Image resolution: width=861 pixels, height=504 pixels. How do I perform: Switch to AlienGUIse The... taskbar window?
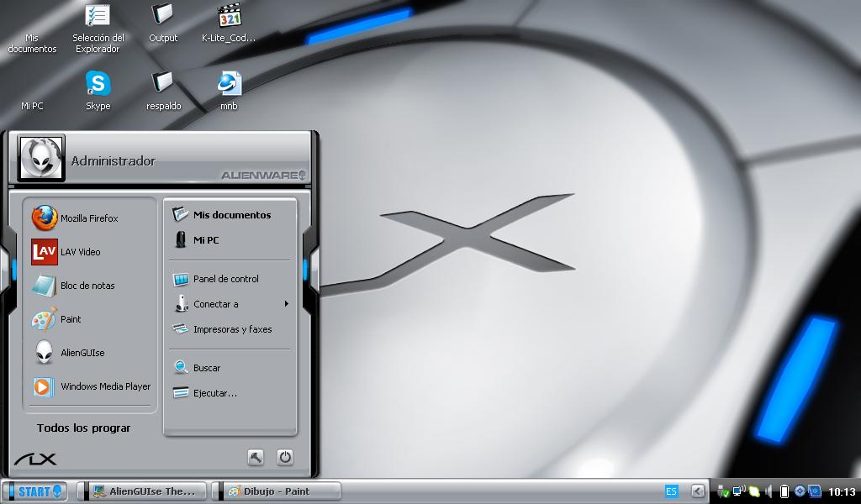(x=142, y=491)
